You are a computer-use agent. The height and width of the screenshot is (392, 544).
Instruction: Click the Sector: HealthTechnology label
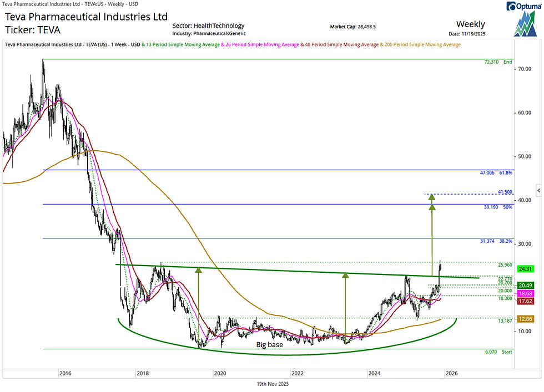click(x=209, y=26)
